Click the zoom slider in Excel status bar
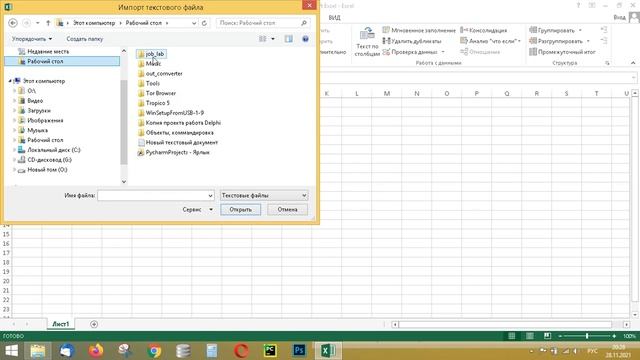The width and height of the screenshot is (640, 360). 587,336
